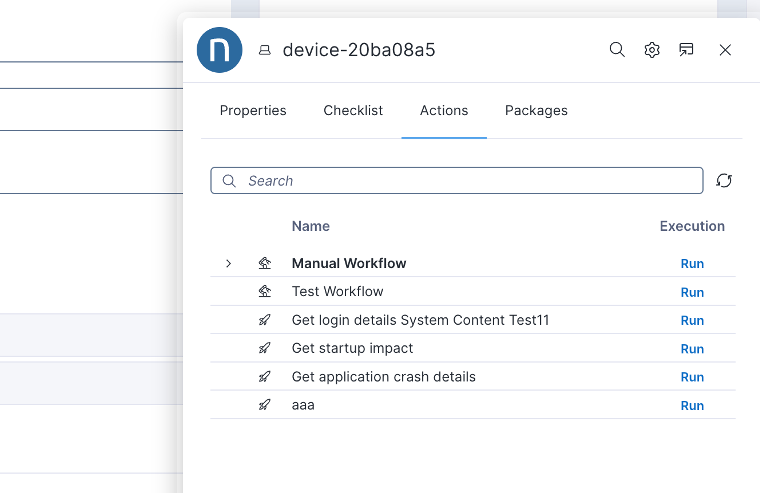Select the Actions tab

tap(444, 110)
